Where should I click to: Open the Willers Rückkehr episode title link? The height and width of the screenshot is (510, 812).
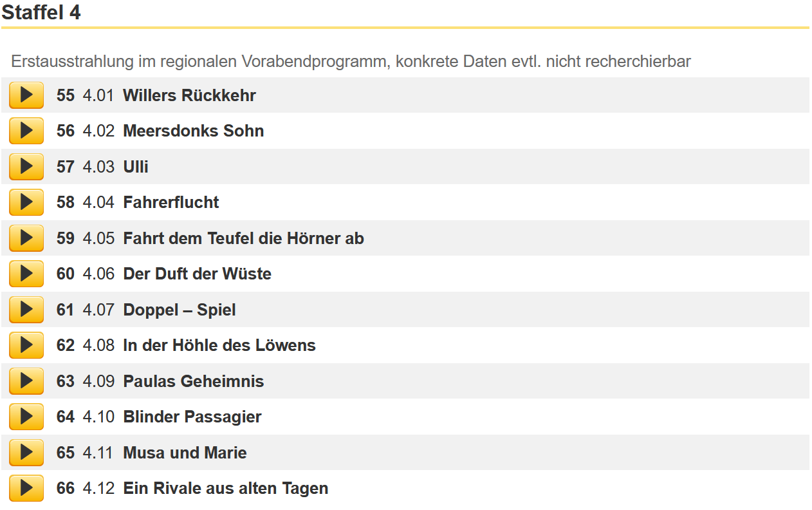click(x=189, y=95)
